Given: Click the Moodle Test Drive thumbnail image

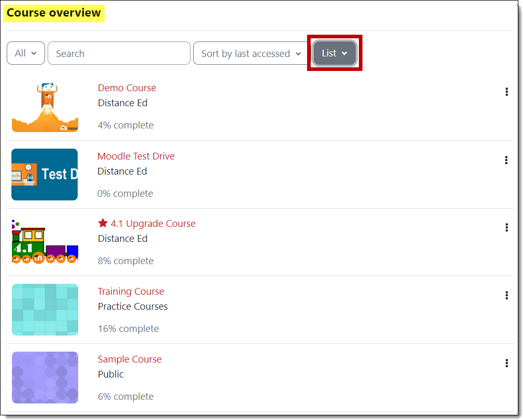Looking at the screenshot, I should [x=45, y=175].
